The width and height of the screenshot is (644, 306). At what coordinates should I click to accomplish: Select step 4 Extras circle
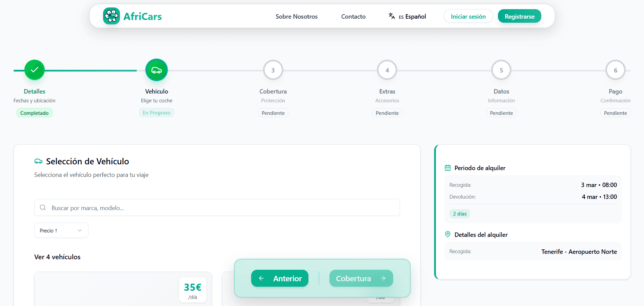click(387, 70)
